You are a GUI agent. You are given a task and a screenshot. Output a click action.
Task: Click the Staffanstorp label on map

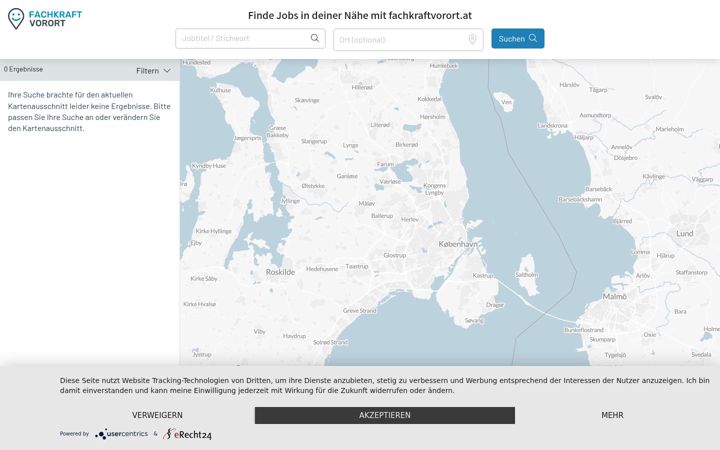point(691,272)
